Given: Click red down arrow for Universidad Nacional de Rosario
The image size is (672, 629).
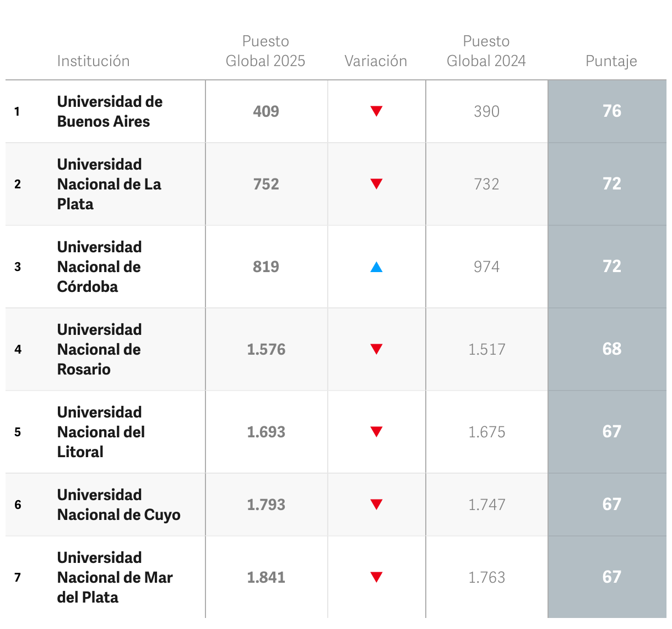Looking at the screenshot, I should pyautogui.click(x=376, y=349).
